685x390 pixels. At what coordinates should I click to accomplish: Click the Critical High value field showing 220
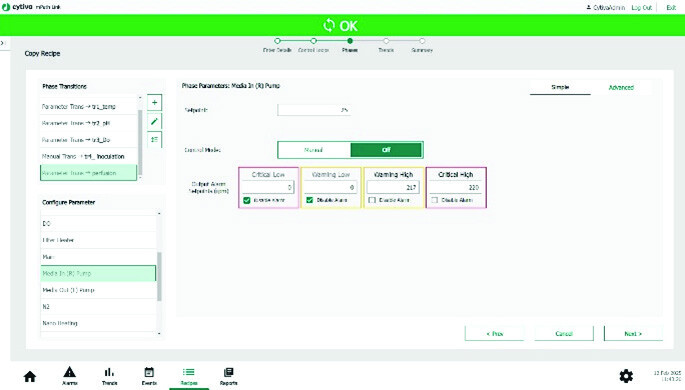click(456, 187)
